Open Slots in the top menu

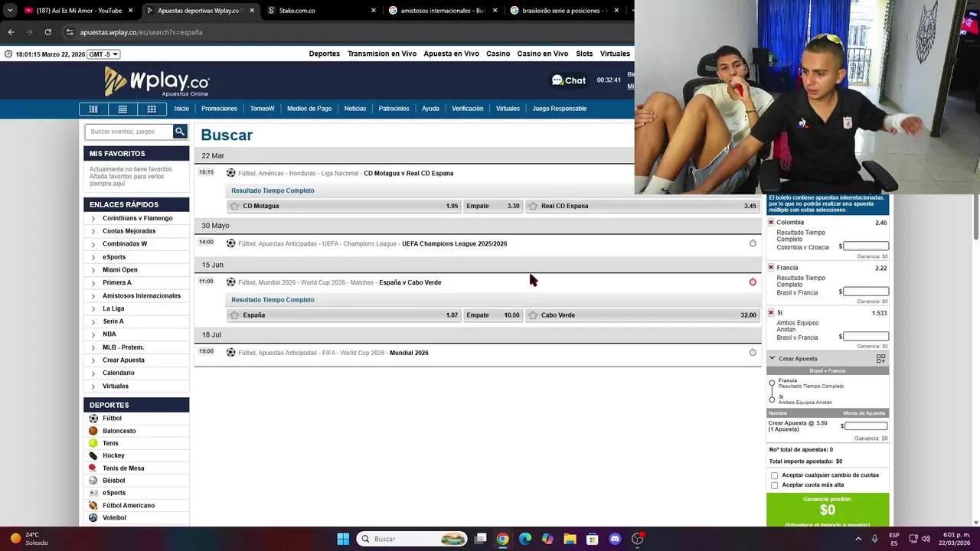tap(584, 54)
